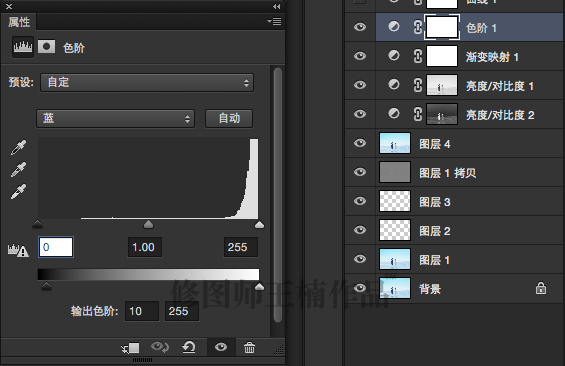Select the white point eyedropper
The width and height of the screenshot is (565, 366).
[18, 191]
